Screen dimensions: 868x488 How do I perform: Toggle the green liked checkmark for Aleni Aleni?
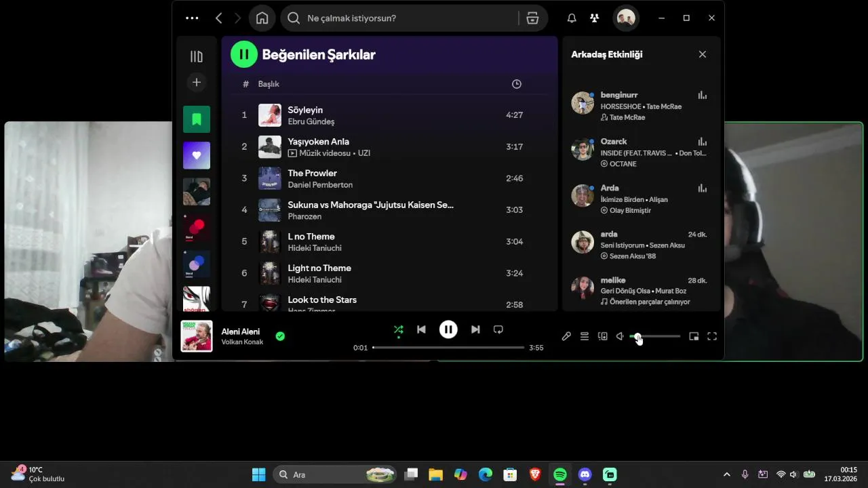(x=280, y=336)
